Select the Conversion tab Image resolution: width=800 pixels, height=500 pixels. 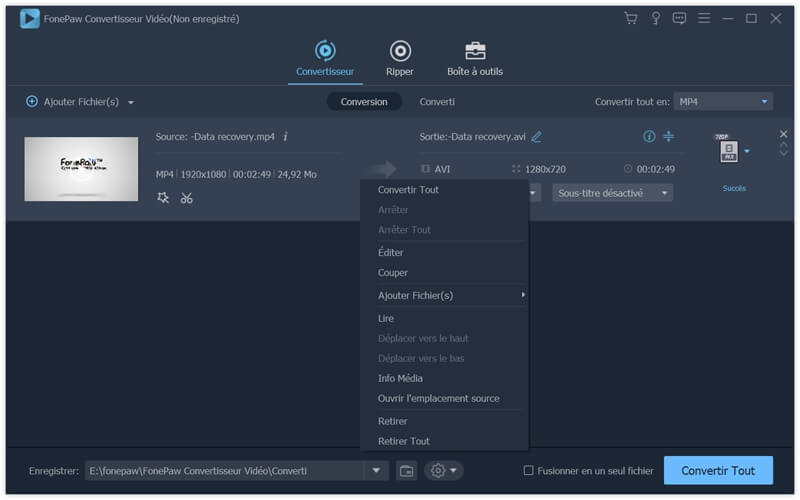364,102
